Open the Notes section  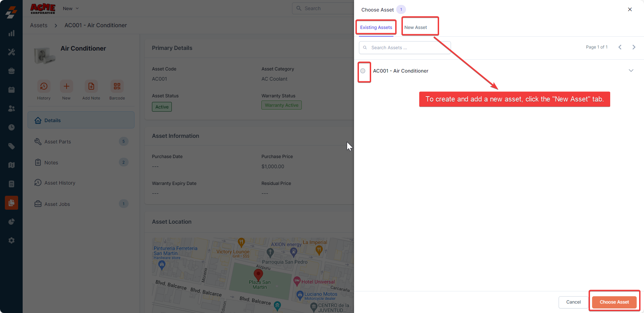[x=81, y=162]
